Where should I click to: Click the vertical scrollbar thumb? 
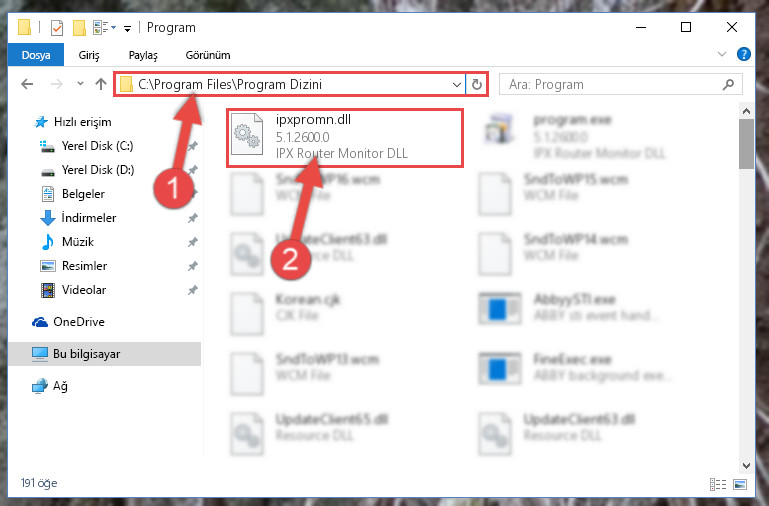[746, 145]
